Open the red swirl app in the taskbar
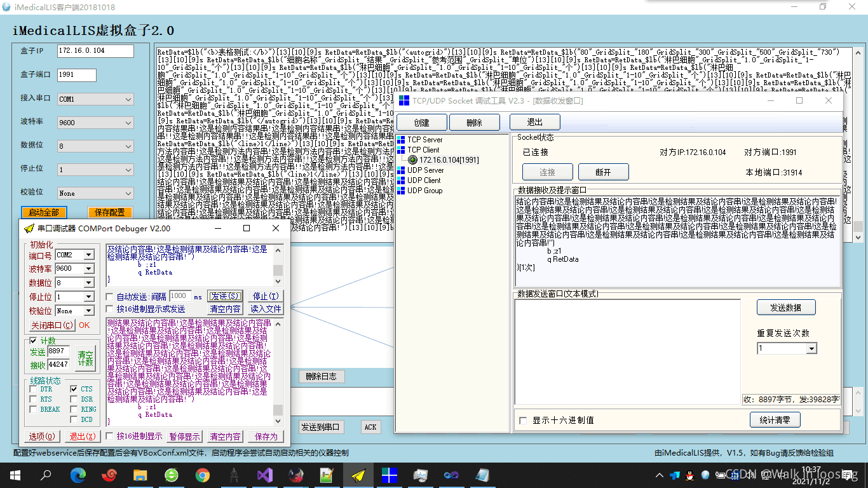 pyautogui.click(x=109, y=475)
